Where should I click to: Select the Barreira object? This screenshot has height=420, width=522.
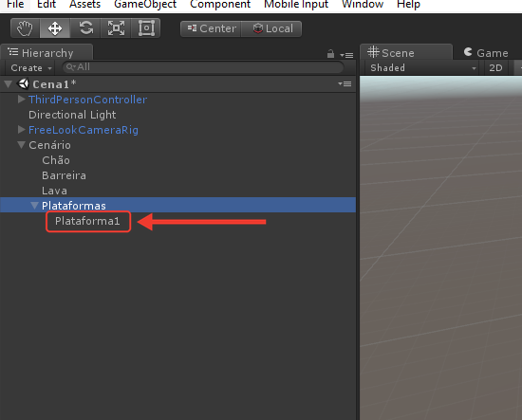pyautogui.click(x=64, y=175)
